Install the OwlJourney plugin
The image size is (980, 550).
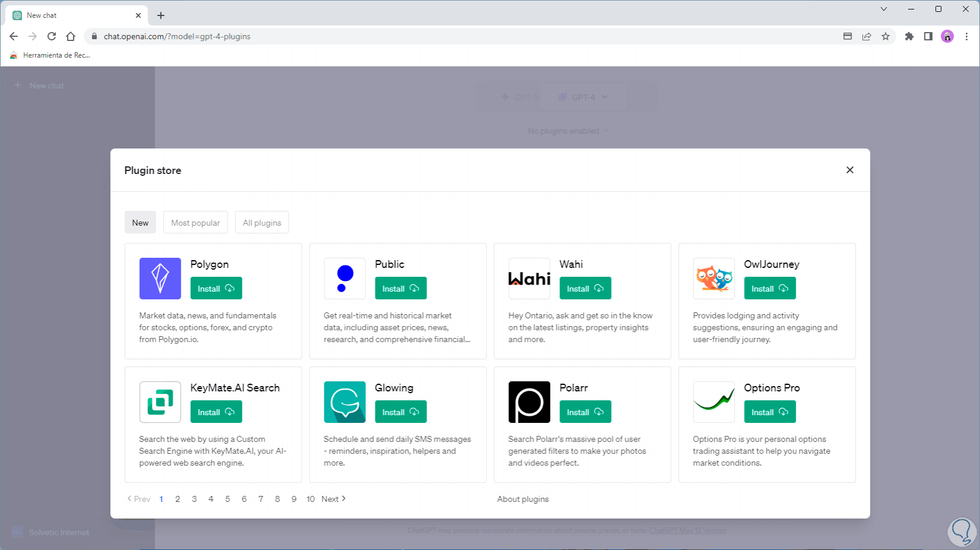[770, 288]
